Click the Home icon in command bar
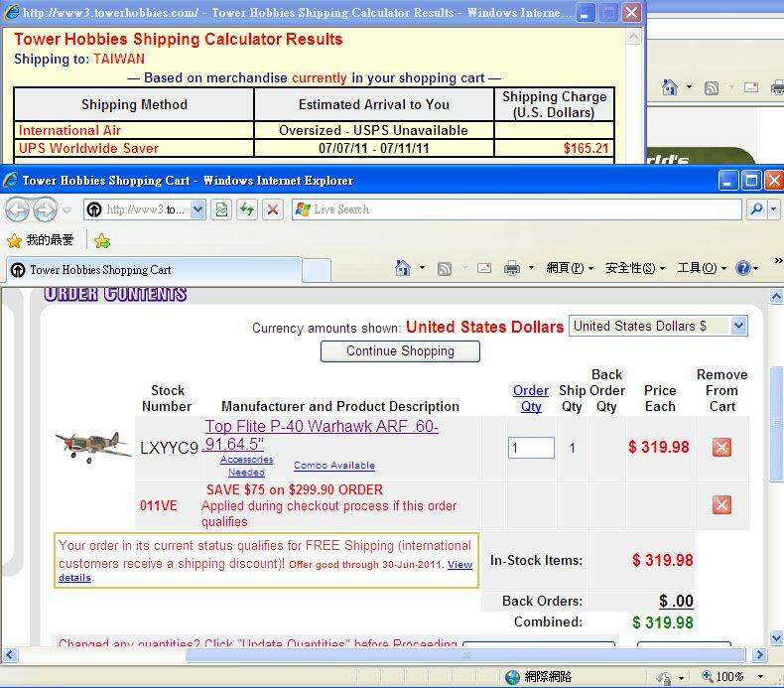The image size is (784, 688). (402, 268)
